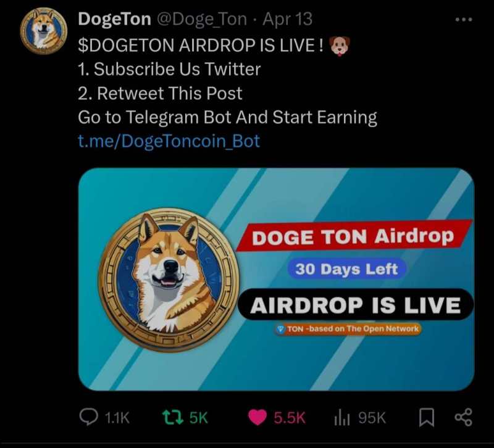This screenshot has height=448, width=494.
Task: Open the DogeTon display name
Action: 115,19
